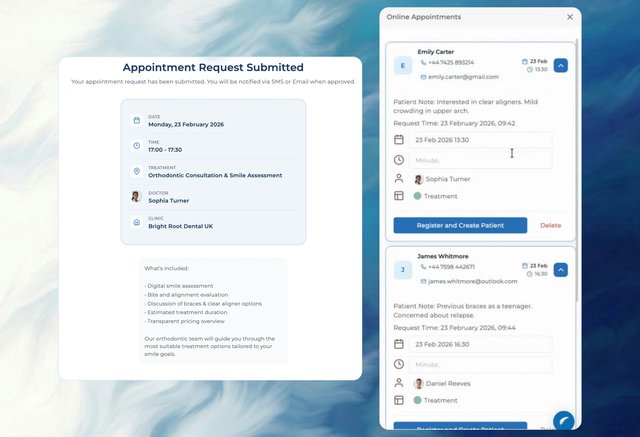This screenshot has width=640, height=437.
Task: Click person icon beside Daniel Reeves
Action: pyautogui.click(x=399, y=383)
